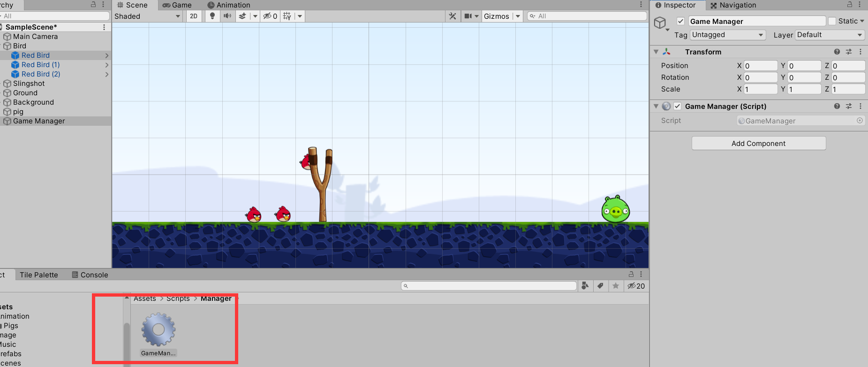
Task: Lock the Inspector panel
Action: (849, 5)
